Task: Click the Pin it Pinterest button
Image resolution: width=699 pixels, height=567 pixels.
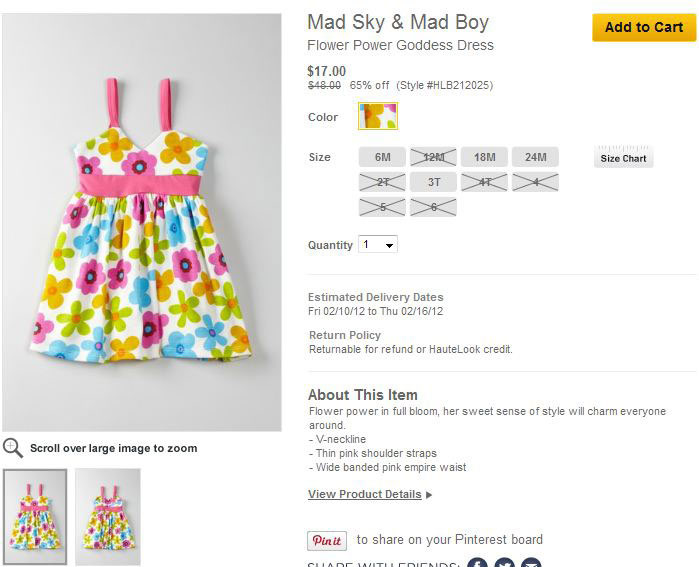Action: pyautogui.click(x=327, y=540)
